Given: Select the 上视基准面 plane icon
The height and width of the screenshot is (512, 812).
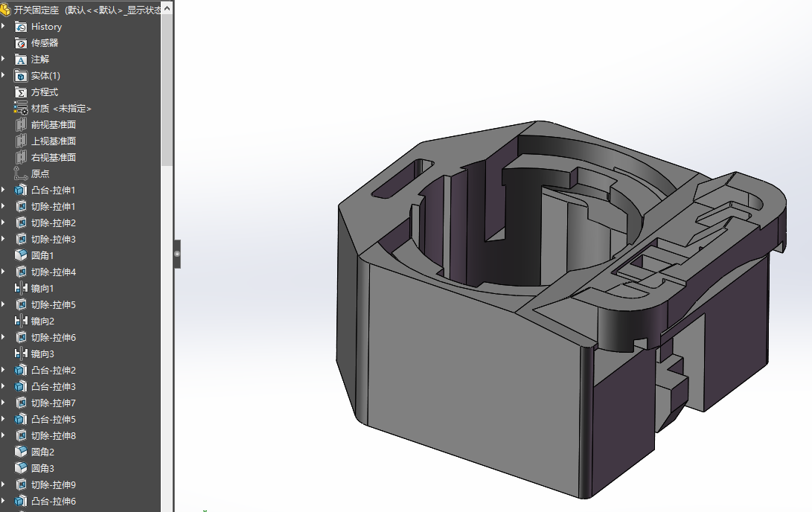Looking at the screenshot, I should click(x=21, y=141).
